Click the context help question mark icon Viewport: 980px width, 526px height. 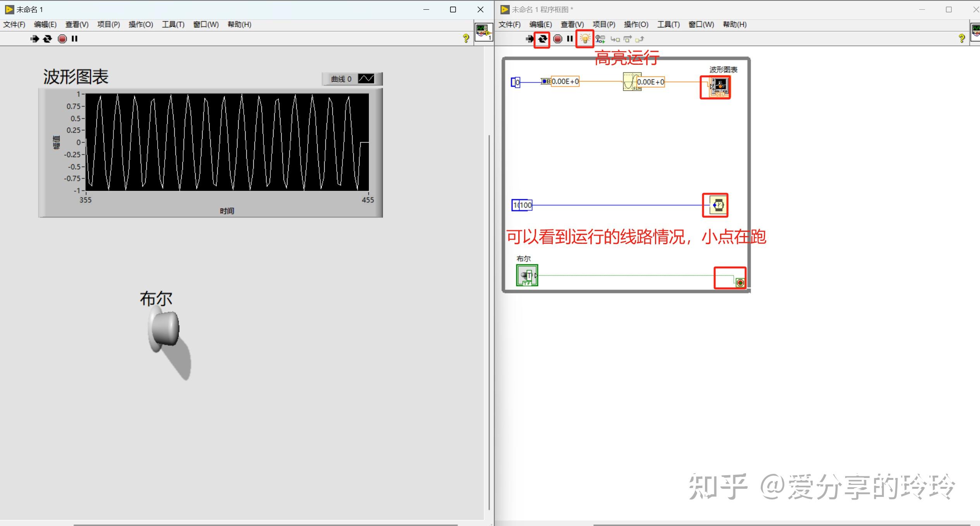pos(466,38)
